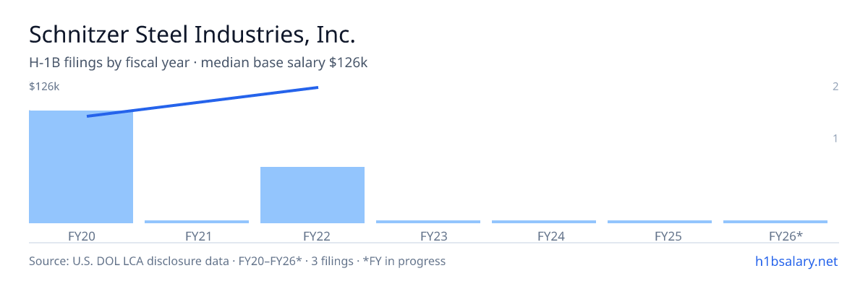Image resolution: width=868 pixels, height=289 pixels.
Task: Click the Schnitzer Steel Industries, Inc. title
Action: click(192, 34)
